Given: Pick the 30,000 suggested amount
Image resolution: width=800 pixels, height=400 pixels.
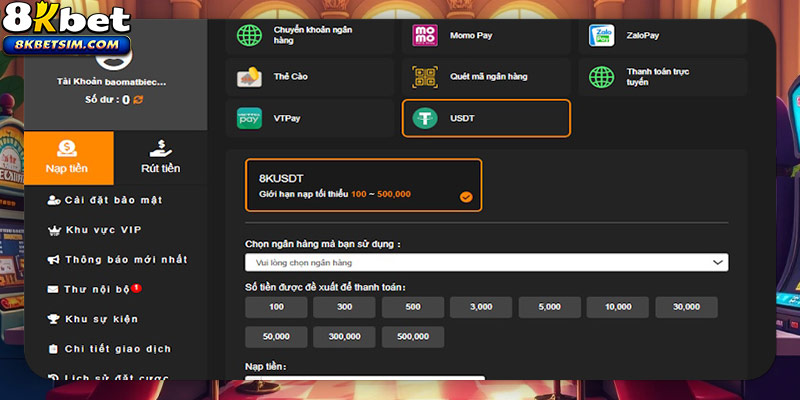Looking at the screenshot, I should 686,307.
